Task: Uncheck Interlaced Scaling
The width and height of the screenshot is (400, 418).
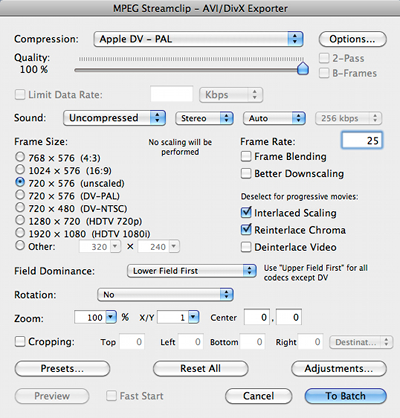Action: point(246,213)
